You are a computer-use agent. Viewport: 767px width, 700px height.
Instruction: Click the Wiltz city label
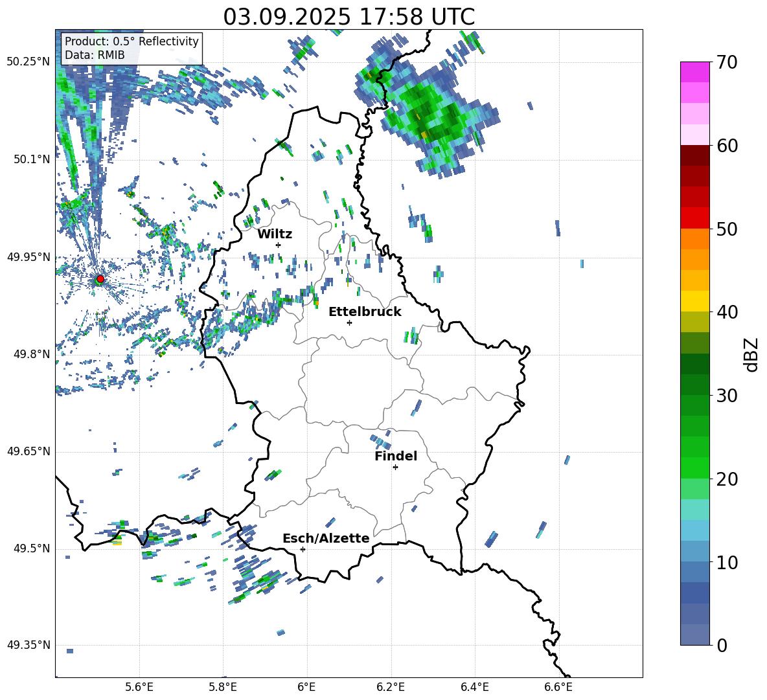275,234
